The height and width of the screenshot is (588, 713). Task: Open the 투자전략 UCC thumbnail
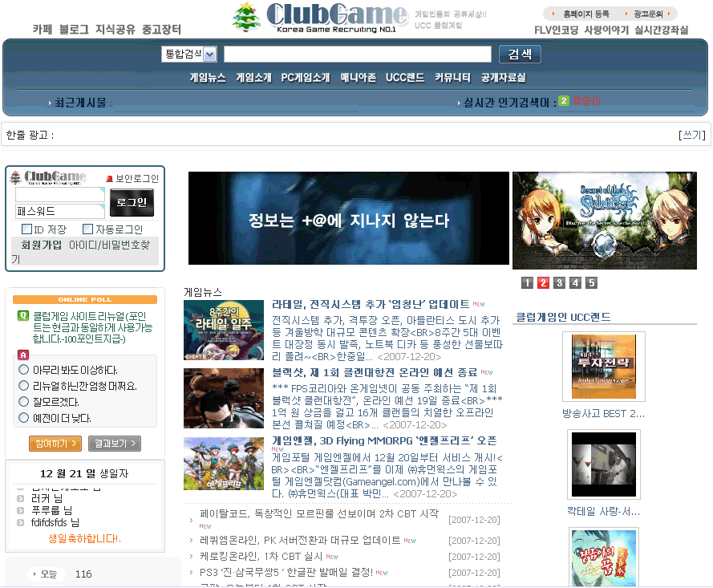click(604, 367)
